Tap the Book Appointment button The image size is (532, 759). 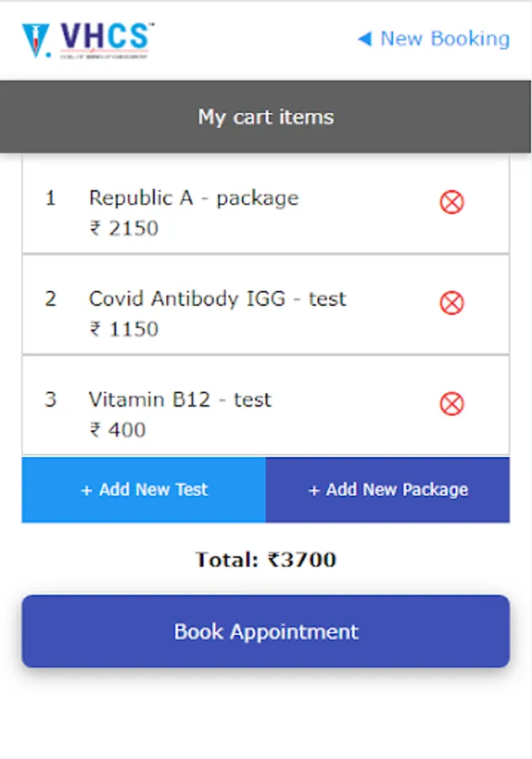click(x=266, y=632)
